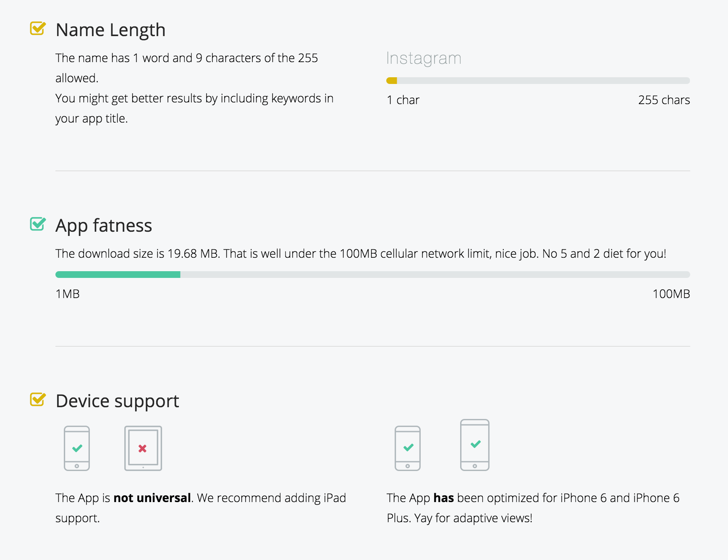This screenshot has height=560, width=728.
Task: Click the App fatness heading
Action: pos(104,226)
